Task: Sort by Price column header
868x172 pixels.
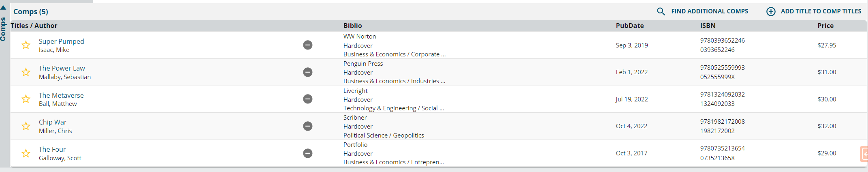Action: click(x=825, y=26)
